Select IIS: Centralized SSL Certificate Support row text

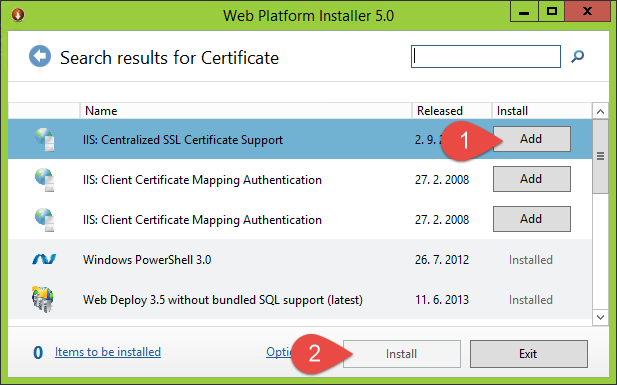183,140
